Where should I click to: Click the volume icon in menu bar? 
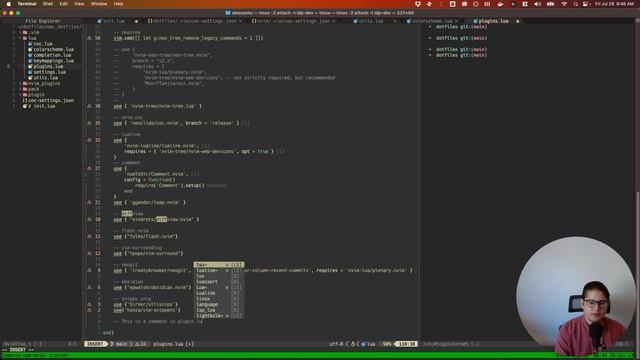tap(538, 4)
